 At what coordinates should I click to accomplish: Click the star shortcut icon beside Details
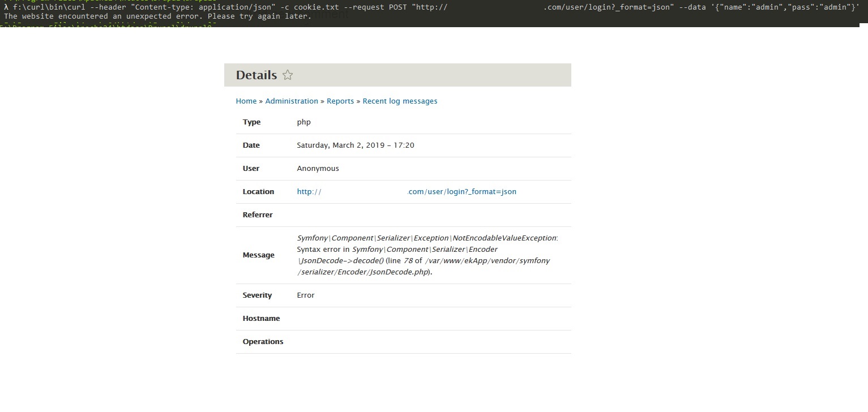point(288,75)
